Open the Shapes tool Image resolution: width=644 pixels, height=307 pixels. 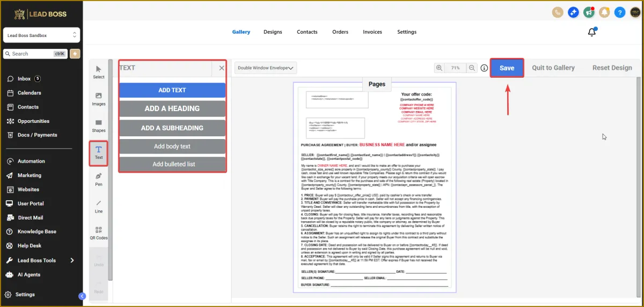[99, 126]
